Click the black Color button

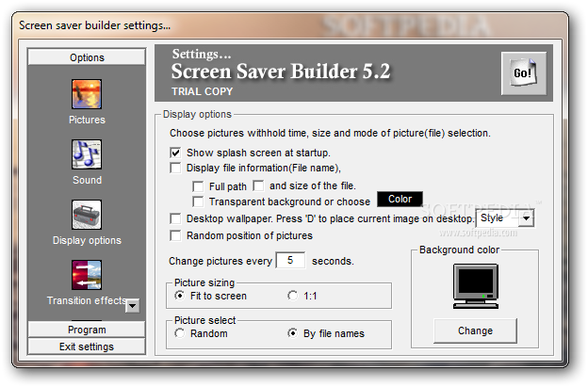(400, 199)
